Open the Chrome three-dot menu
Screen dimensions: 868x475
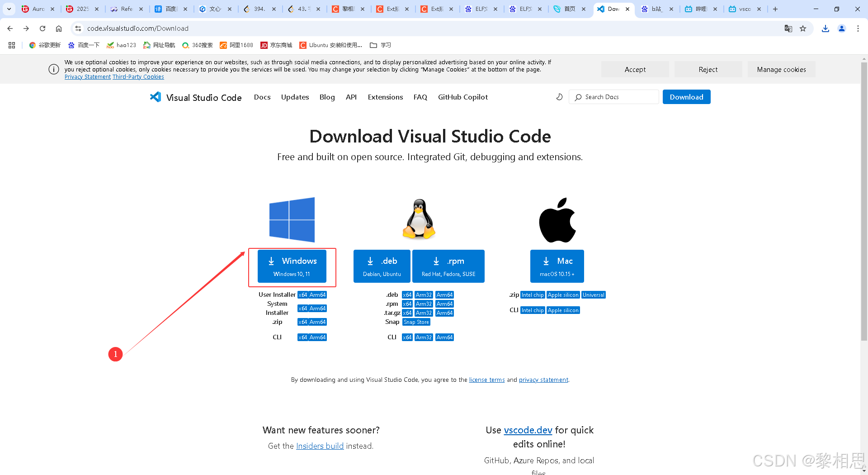point(858,28)
